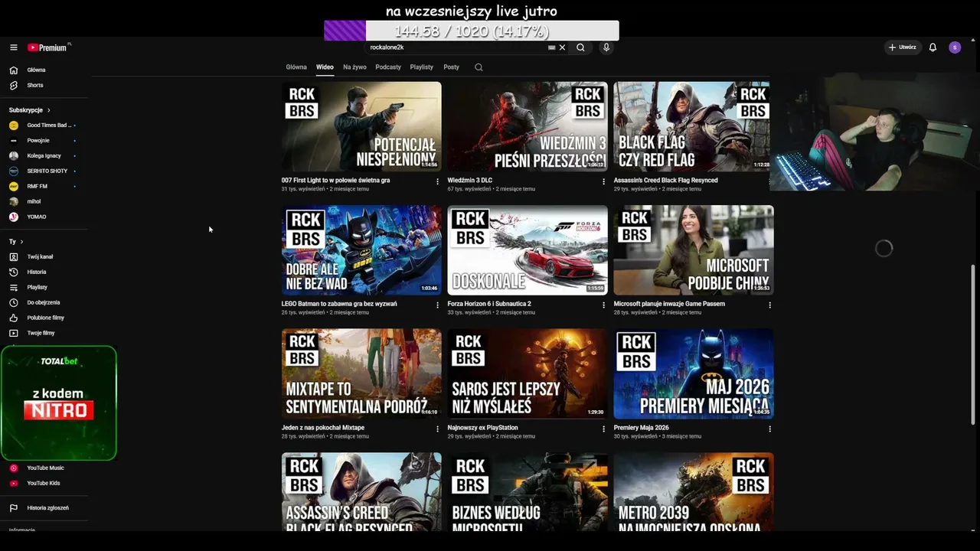Screen dimensions: 980x551
Task: Search within the channel using the tab-bar magnifier
Action: pyautogui.click(x=479, y=67)
